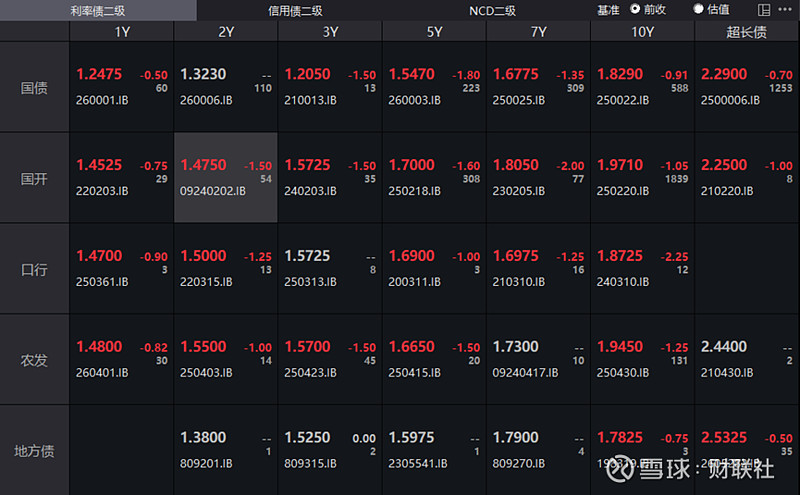
Task: Click bond code 250022.IB
Action: (622, 101)
